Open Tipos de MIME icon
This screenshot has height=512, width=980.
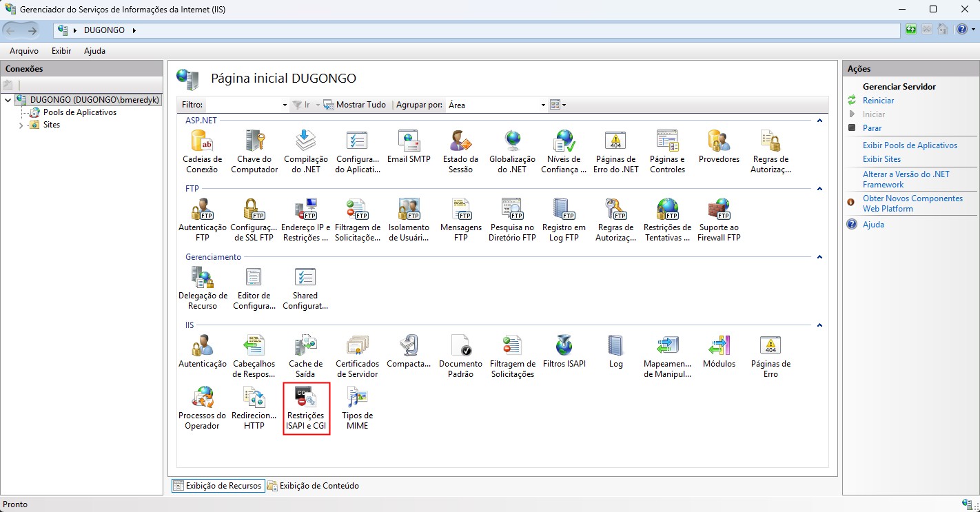[357, 408]
